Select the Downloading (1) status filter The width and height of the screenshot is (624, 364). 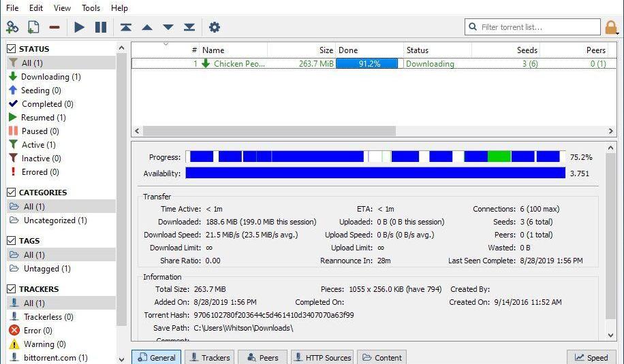click(x=50, y=77)
